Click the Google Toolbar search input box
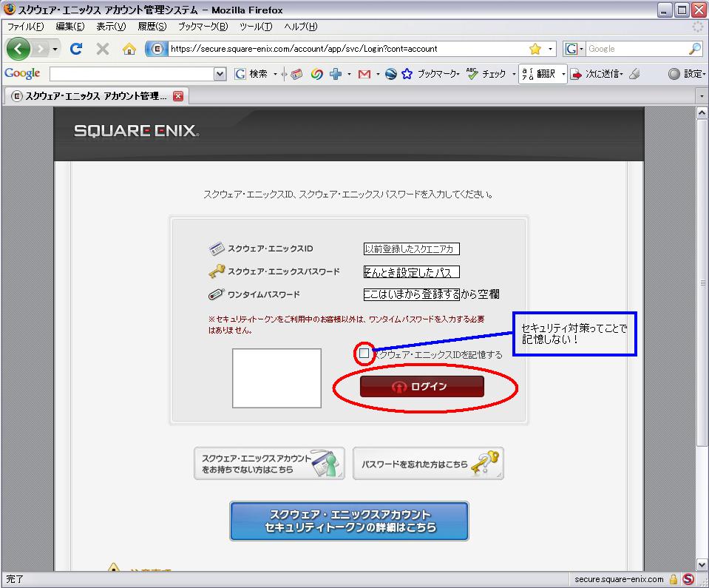 [132, 74]
